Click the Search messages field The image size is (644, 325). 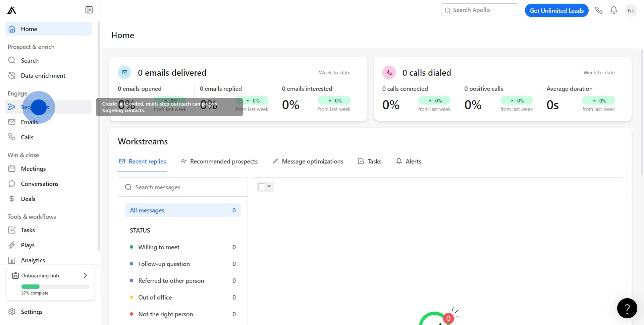[183, 187]
